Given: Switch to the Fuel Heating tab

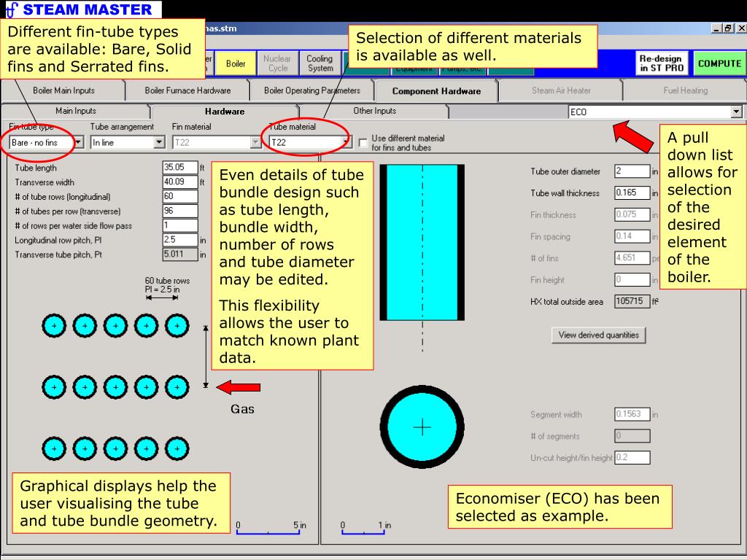Looking at the screenshot, I should (x=686, y=90).
